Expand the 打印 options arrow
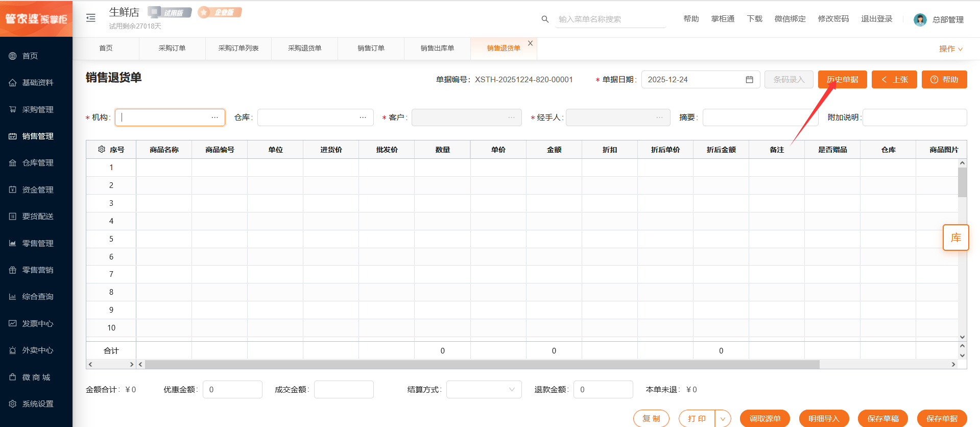The width and height of the screenshot is (980, 427). pos(723,419)
